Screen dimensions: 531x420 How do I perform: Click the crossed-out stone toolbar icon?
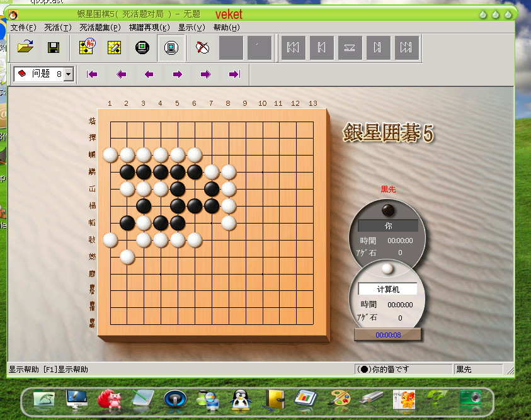click(x=203, y=47)
